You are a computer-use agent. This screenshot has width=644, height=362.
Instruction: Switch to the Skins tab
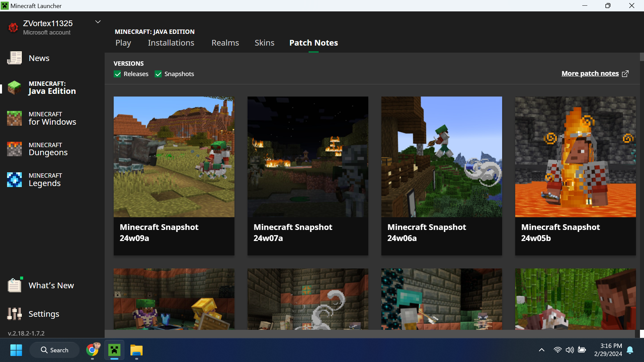pyautogui.click(x=264, y=43)
